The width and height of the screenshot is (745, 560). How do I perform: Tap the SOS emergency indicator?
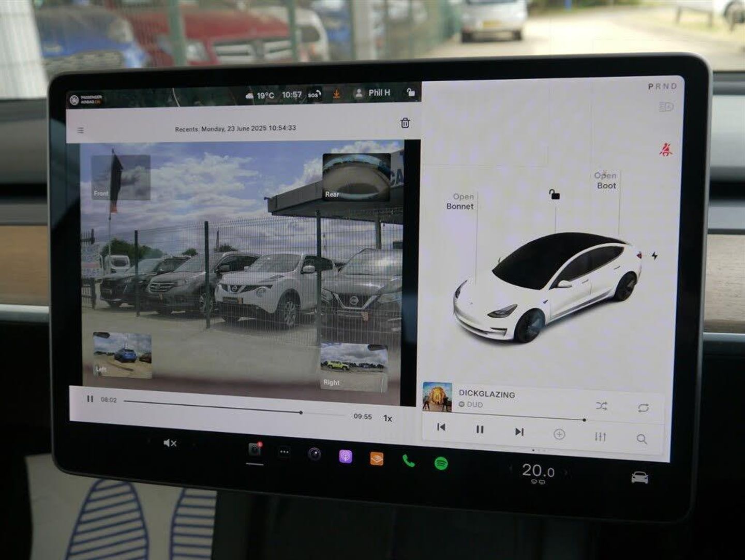tap(314, 94)
